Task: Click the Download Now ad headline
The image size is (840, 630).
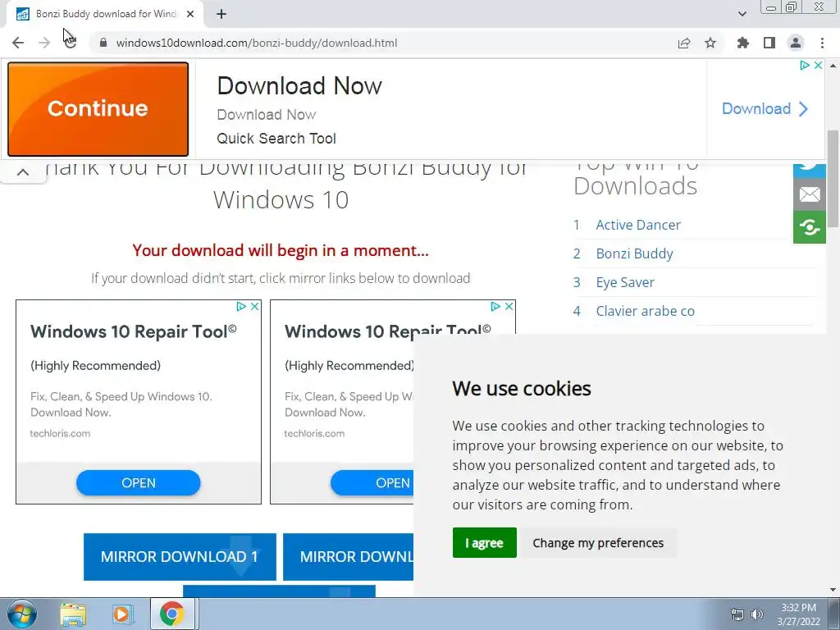Action: point(299,85)
